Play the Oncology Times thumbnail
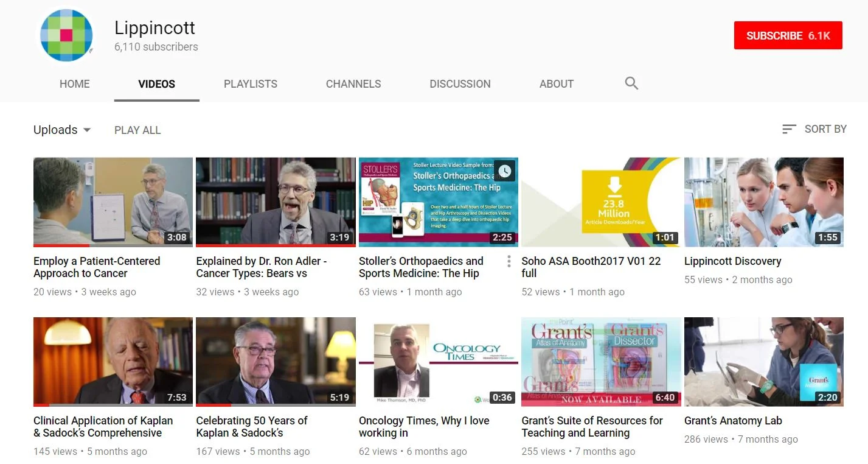The height and width of the screenshot is (464, 868). (x=439, y=362)
